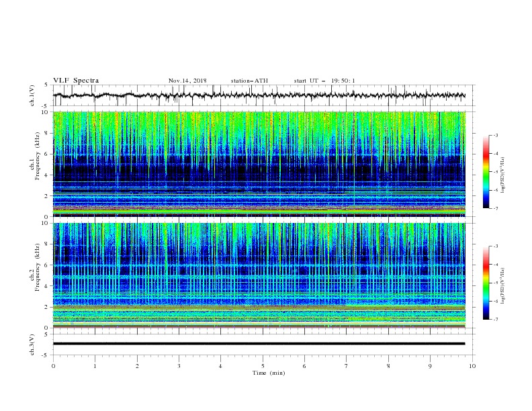Click time axis tick label "3"
Screen dimensions: 532x411
point(179,366)
